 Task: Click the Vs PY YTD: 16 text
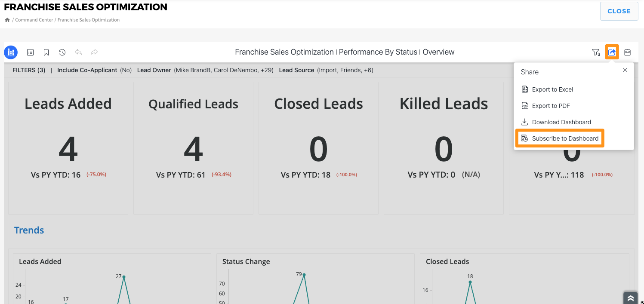(55, 175)
